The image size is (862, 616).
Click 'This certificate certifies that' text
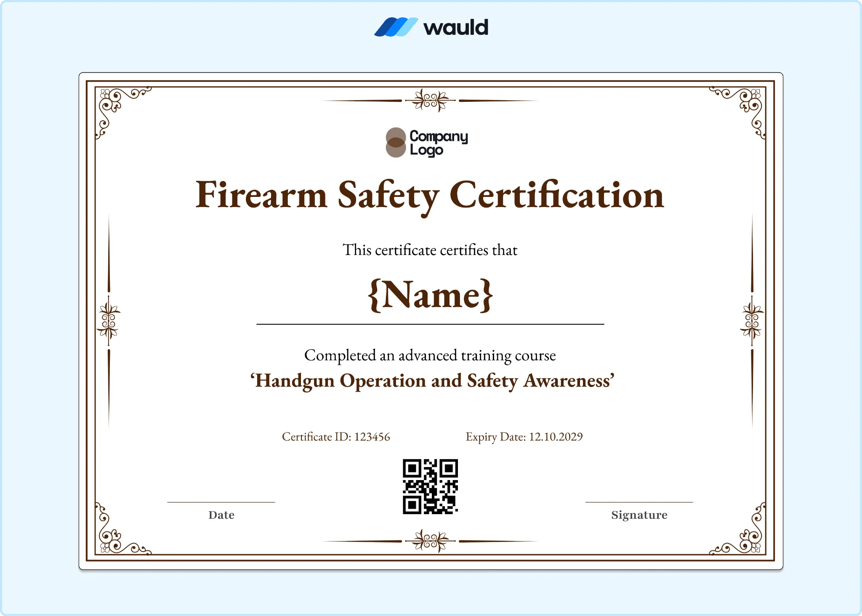(430, 250)
